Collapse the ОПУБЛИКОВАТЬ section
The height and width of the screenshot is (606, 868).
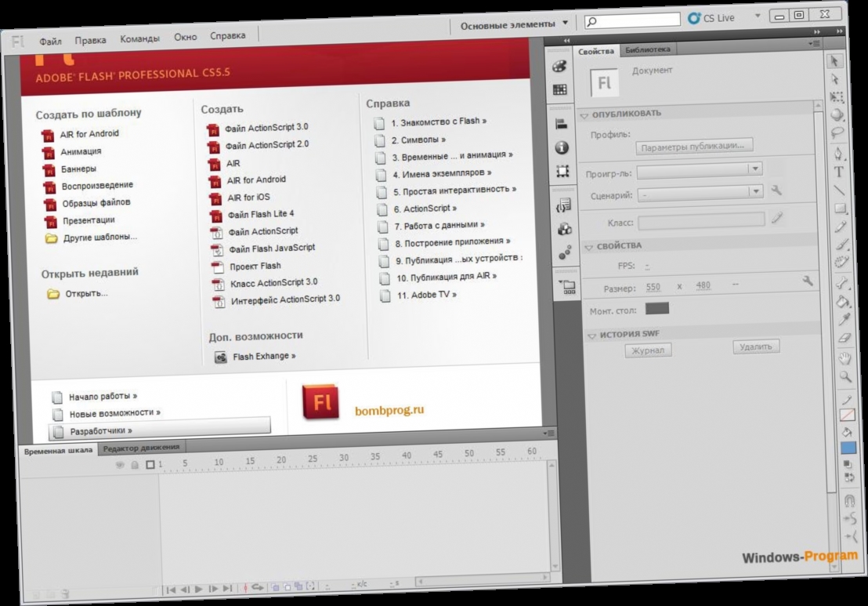[584, 115]
